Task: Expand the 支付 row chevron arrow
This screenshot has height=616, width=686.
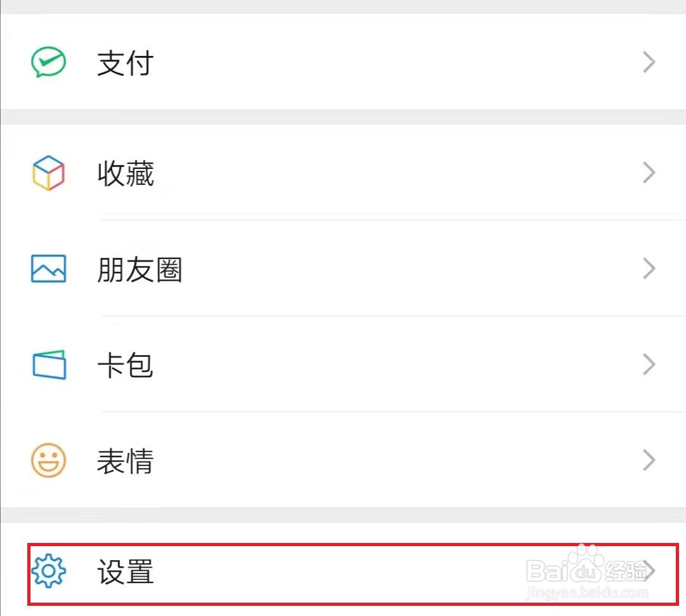Action: coord(649,63)
